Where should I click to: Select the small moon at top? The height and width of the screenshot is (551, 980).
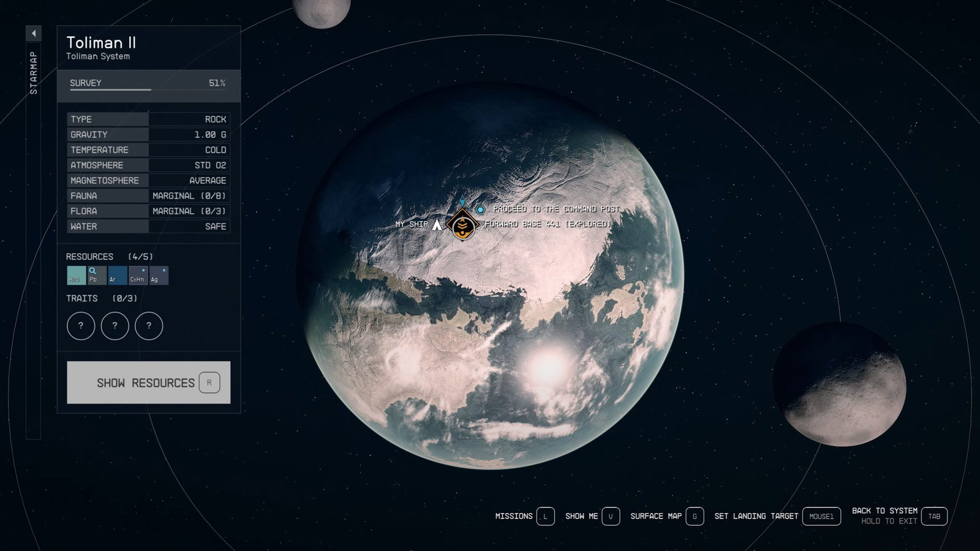tap(322, 12)
